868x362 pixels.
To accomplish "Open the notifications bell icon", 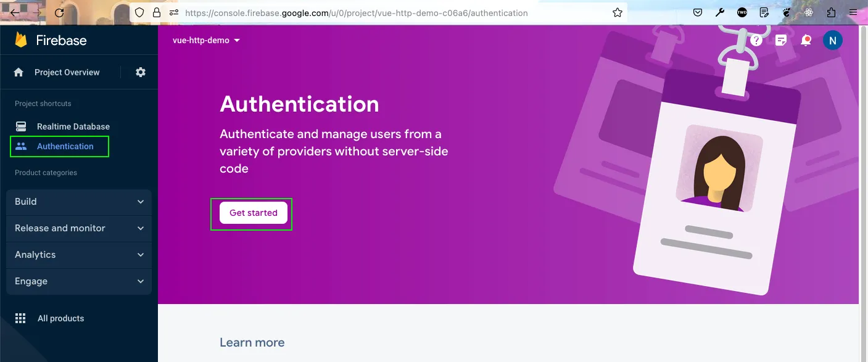I will [806, 41].
